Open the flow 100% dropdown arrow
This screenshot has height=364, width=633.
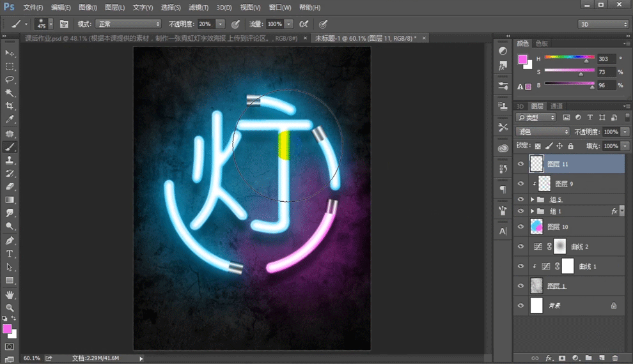coord(288,24)
